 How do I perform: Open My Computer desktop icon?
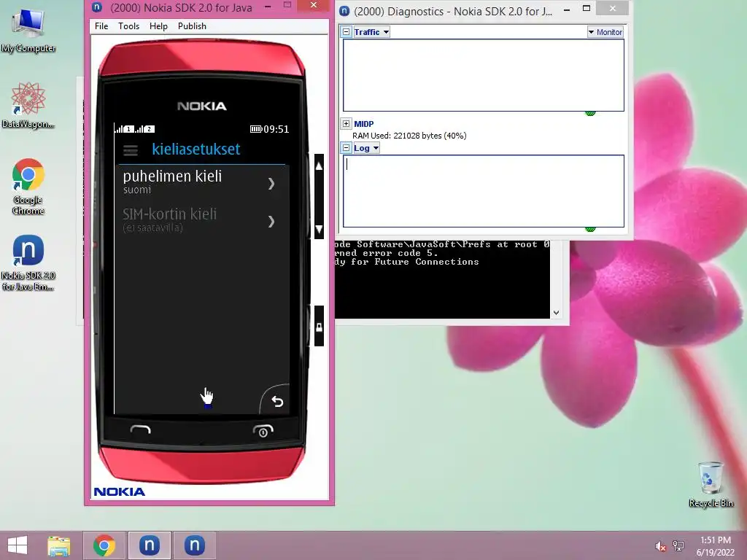click(x=28, y=31)
